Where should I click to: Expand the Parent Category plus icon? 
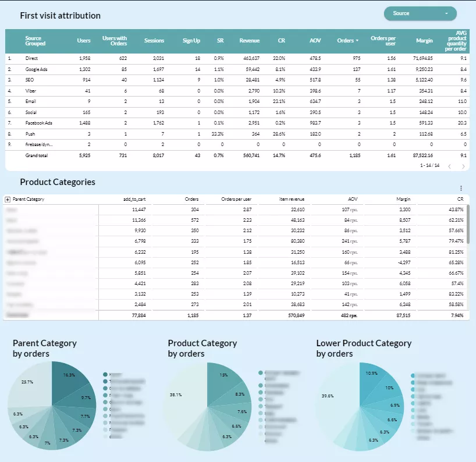click(x=8, y=200)
